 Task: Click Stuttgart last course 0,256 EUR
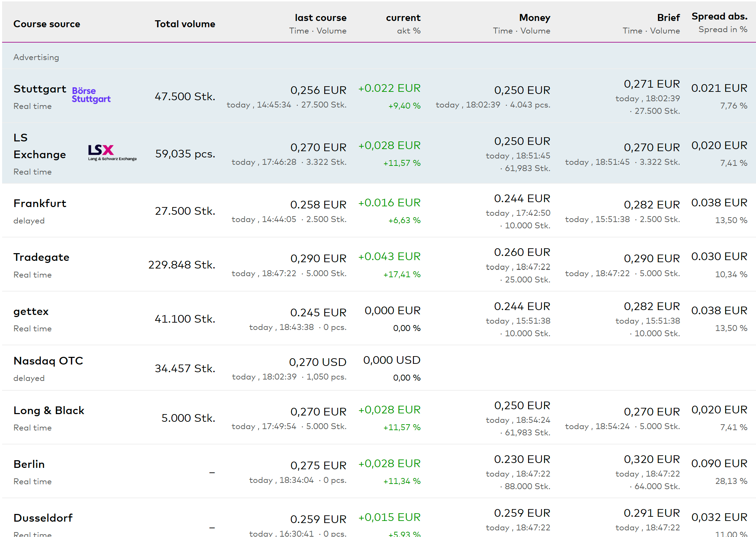tap(318, 90)
